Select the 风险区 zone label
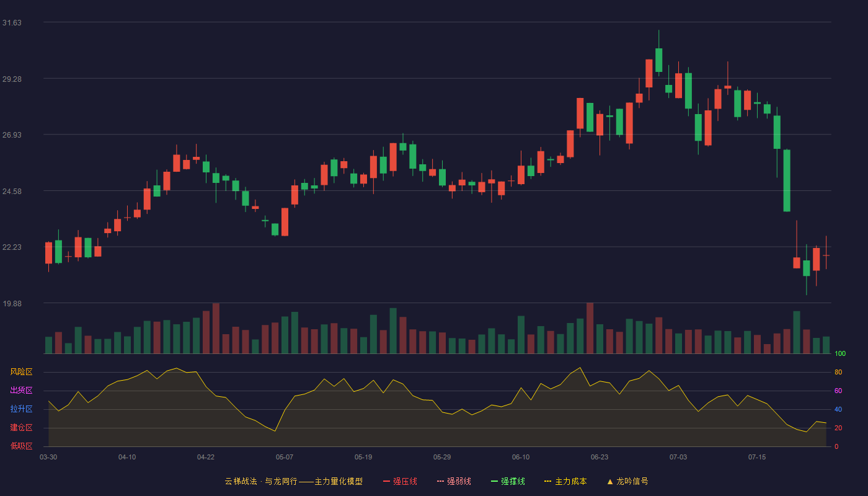Viewport: 868px width, 496px height. pyautogui.click(x=21, y=372)
